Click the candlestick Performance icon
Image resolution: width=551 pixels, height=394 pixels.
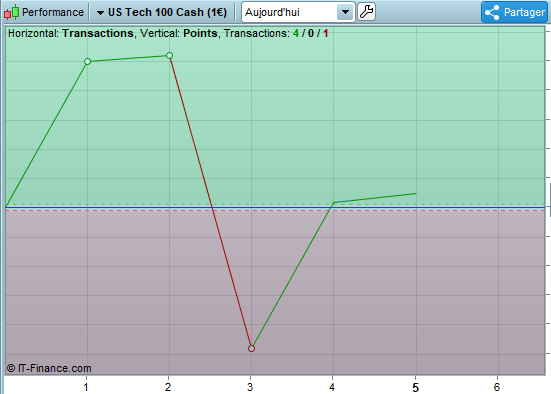11,12
